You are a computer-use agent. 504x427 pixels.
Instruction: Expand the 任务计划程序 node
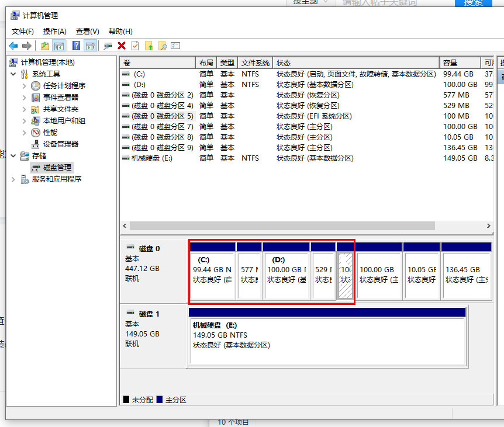click(24, 86)
